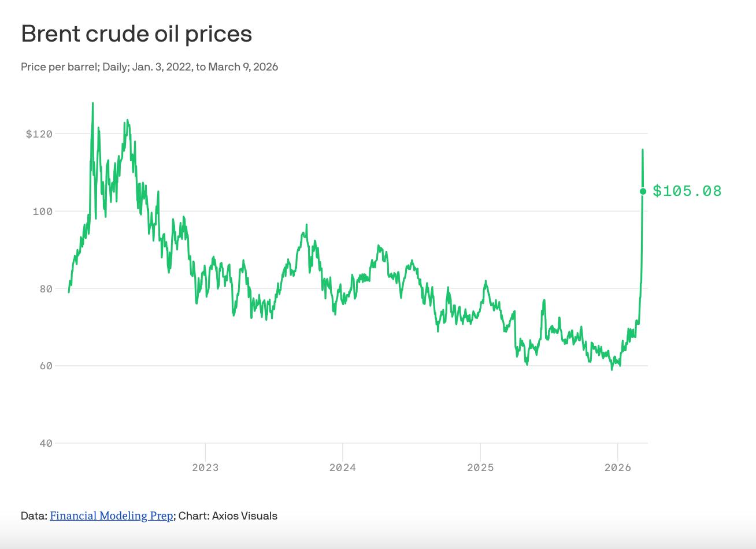Click the Data: source label text

(x=34, y=516)
